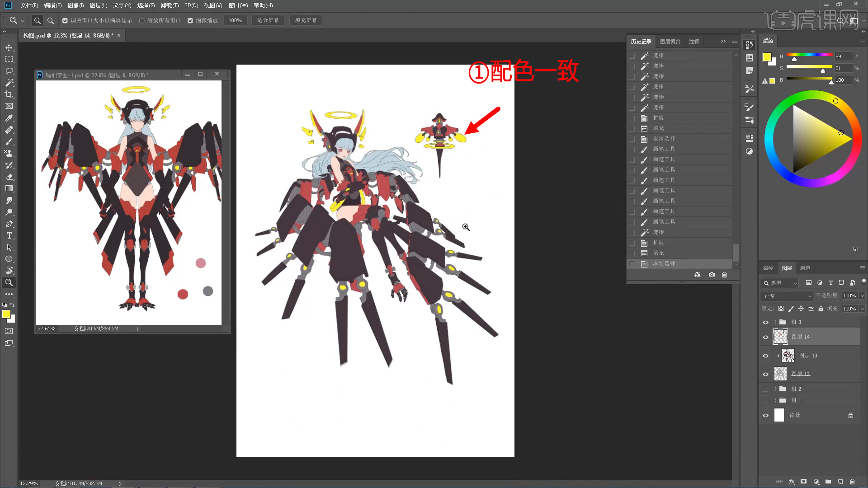Open the 文件(F) menu
The width and height of the screenshot is (868, 488).
pos(29,5)
